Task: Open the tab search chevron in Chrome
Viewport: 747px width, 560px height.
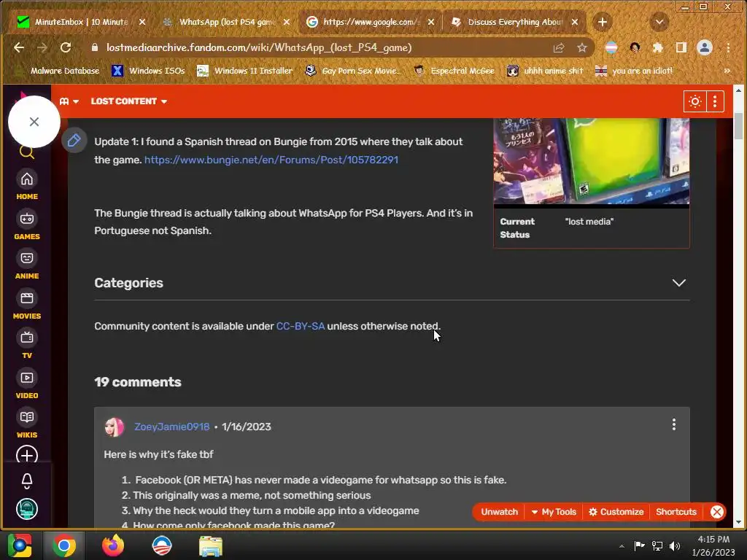Action: tap(659, 22)
